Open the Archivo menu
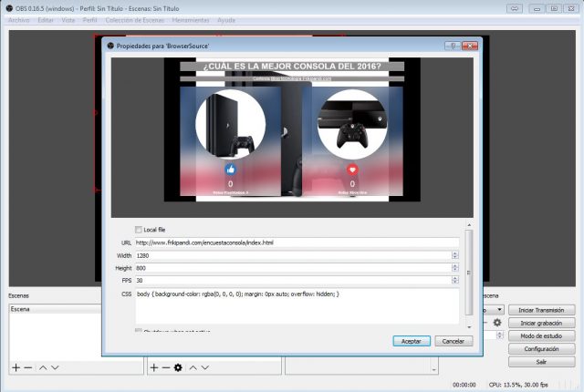Image resolution: width=584 pixels, height=392 pixels. pos(19,19)
